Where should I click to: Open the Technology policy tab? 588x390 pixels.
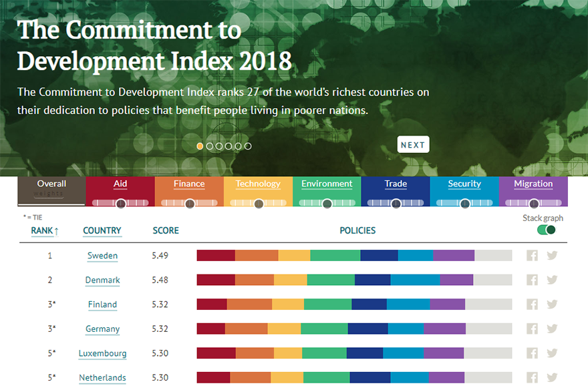tap(258, 184)
